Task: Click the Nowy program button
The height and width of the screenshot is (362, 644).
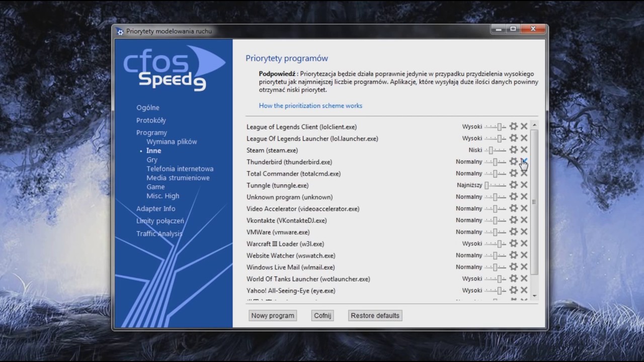Action: click(x=273, y=316)
